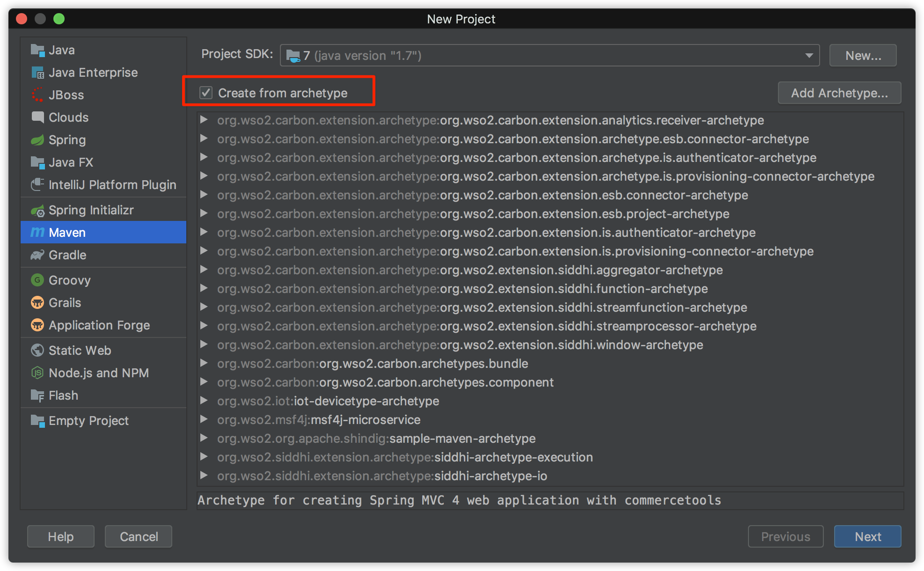Expand iot-devicetype-archetype tree arrow
This screenshot has width=924, height=571.
204,401
